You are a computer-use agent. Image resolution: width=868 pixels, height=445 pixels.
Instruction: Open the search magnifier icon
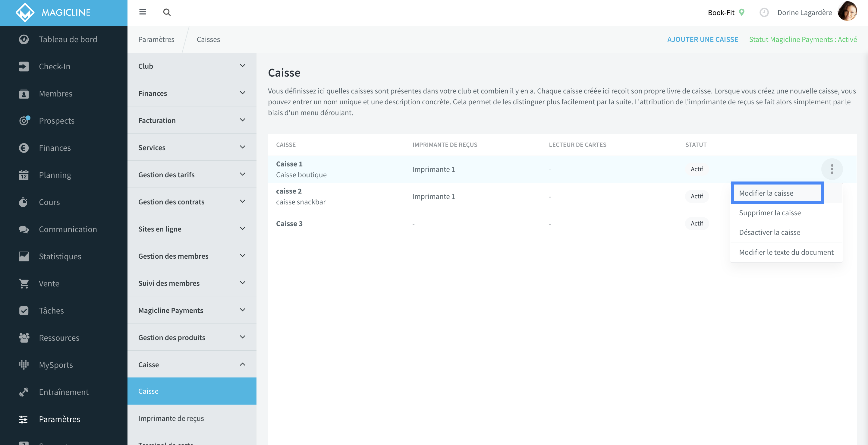(167, 12)
